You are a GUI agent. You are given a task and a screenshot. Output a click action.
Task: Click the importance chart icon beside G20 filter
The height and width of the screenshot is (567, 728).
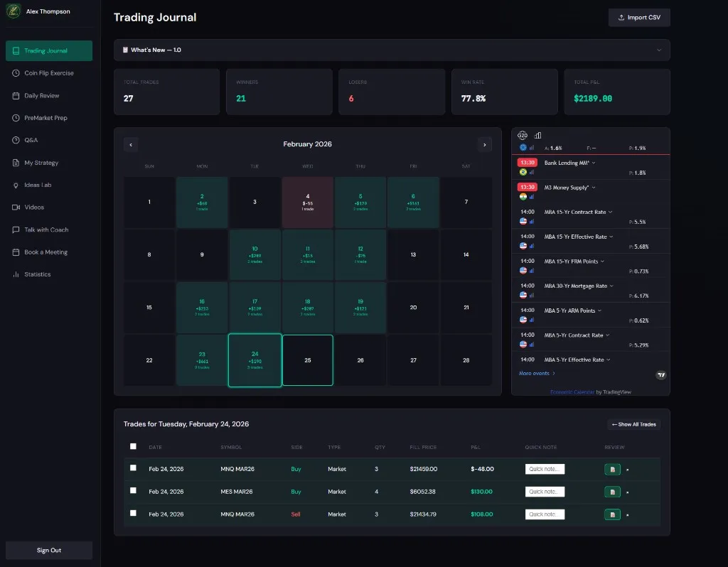(537, 134)
